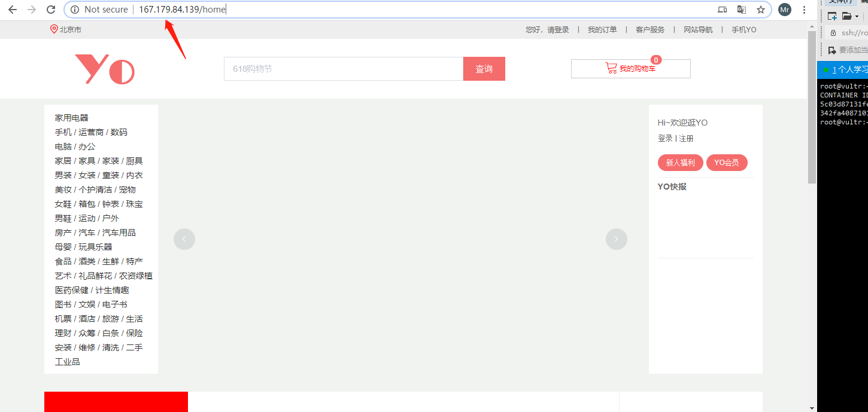
Task: Open the 美妆 category link
Action: point(63,190)
